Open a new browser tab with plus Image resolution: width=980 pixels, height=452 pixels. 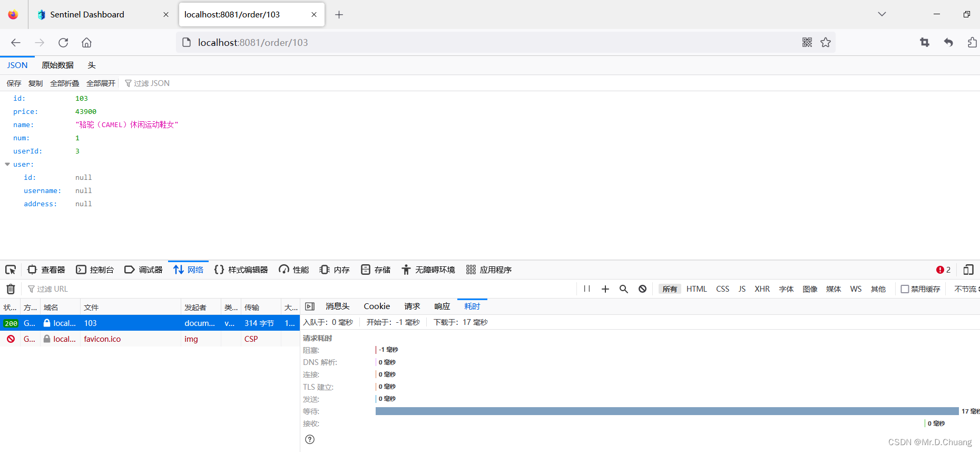(x=339, y=15)
